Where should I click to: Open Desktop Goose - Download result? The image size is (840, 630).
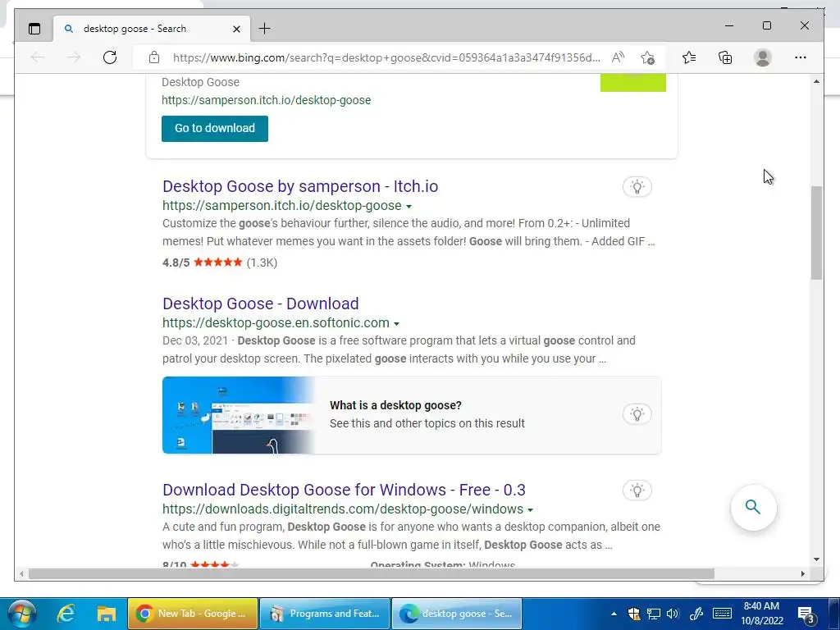pyautogui.click(x=260, y=304)
